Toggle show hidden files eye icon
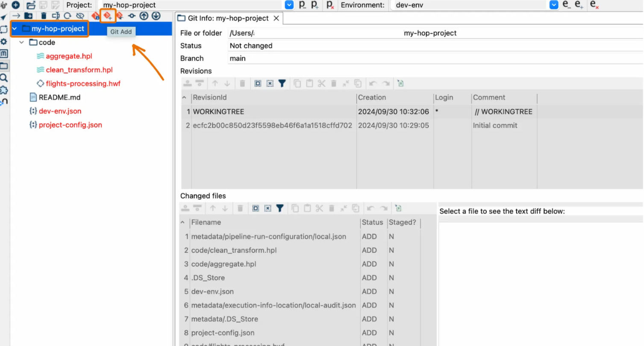 [x=80, y=16]
